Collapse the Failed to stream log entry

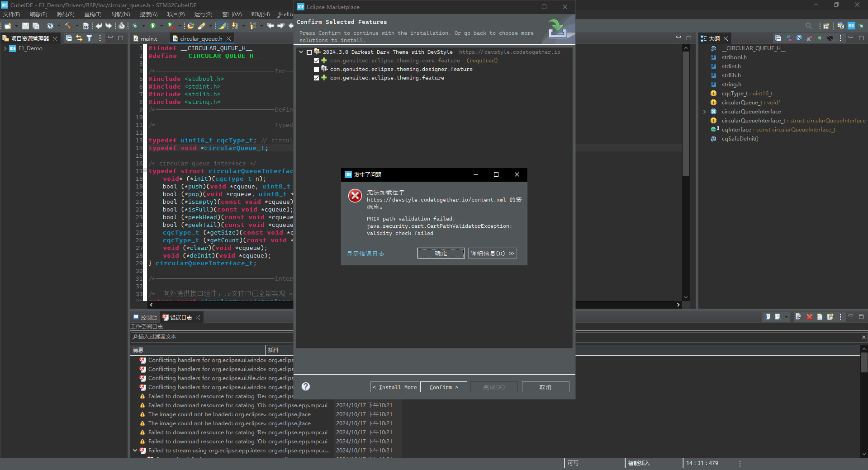tap(135, 450)
